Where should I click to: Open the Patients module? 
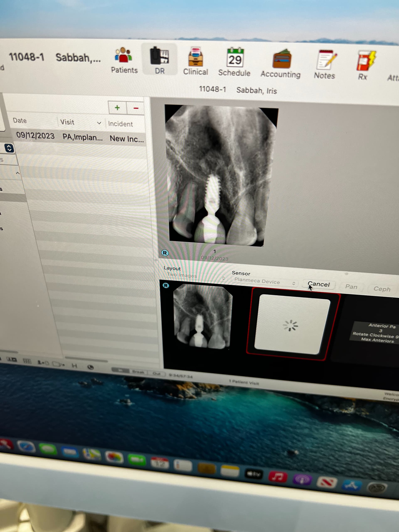coord(124,61)
